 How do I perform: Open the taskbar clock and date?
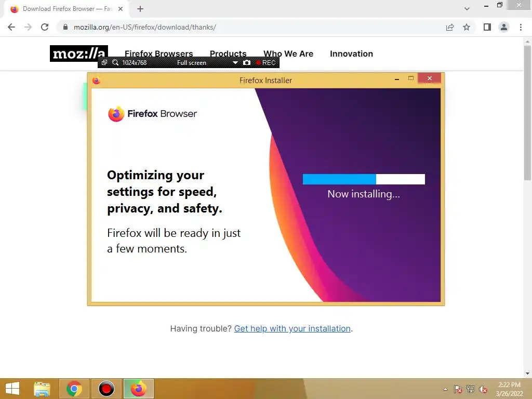pyautogui.click(x=509, y=389)
